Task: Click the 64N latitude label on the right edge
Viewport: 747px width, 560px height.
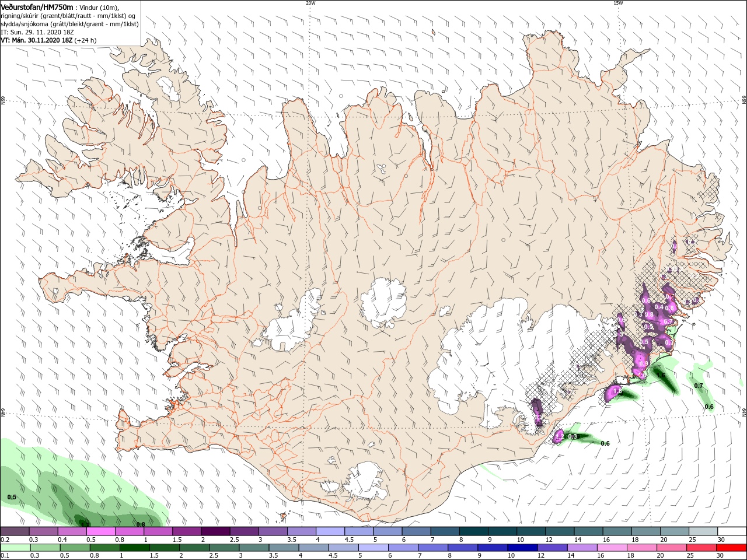Action: click(744, 412)
